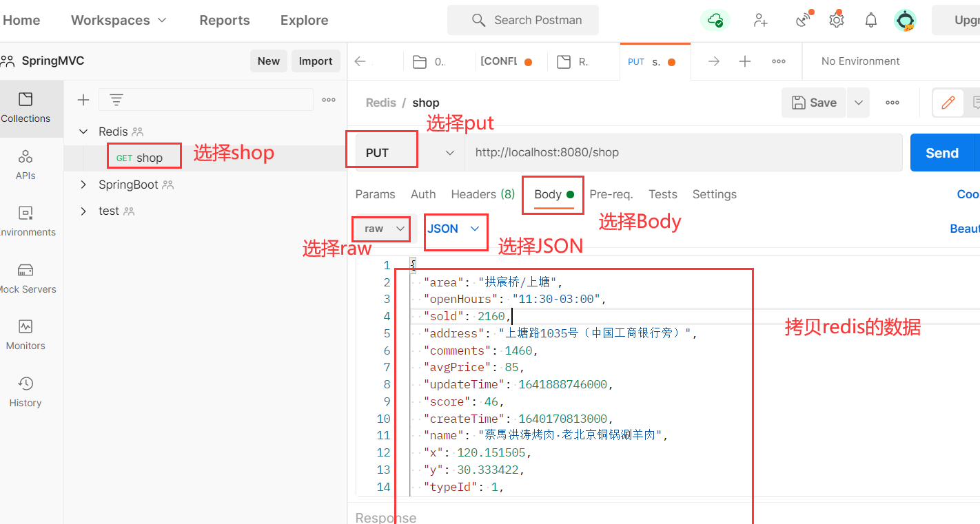The height and width of the screenshot is (524, 980).
Task: Click the Save button
Action: 815,103
